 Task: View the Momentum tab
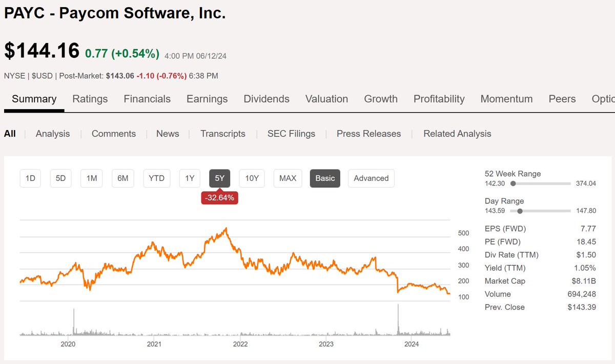(x=506, y=99)
